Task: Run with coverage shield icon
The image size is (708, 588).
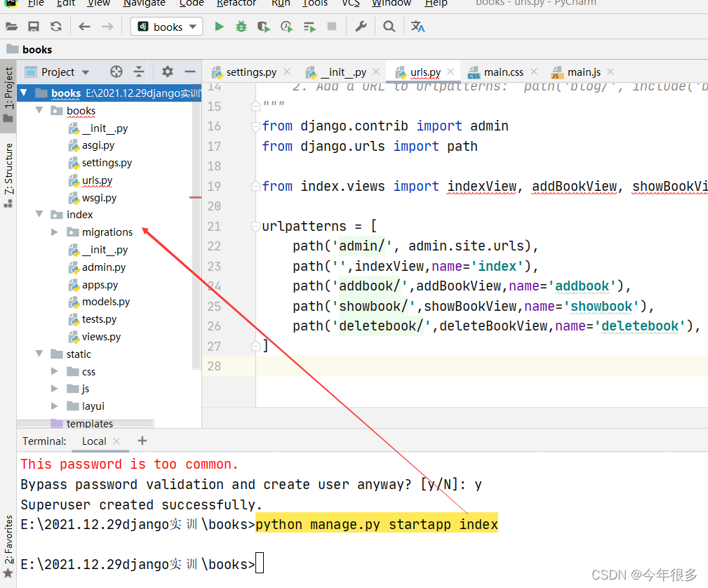Action: (263, 27)
